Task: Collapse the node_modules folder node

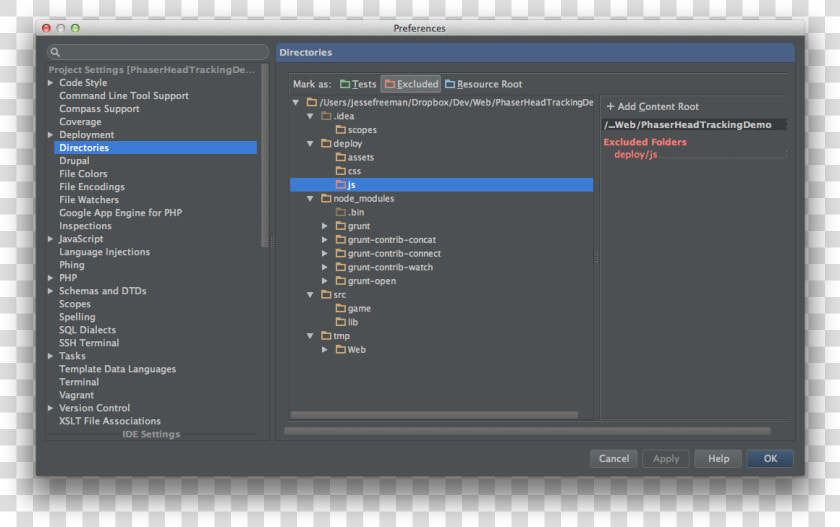Action: [x=310, y=198]
